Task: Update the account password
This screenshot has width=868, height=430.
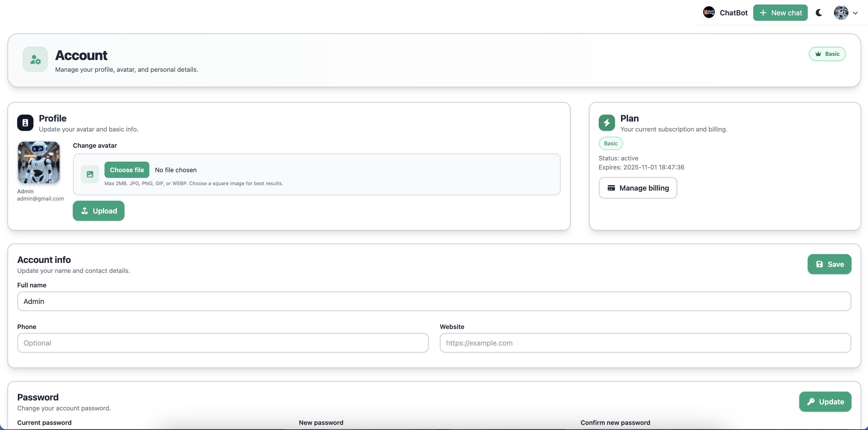Action: (825, 402)
